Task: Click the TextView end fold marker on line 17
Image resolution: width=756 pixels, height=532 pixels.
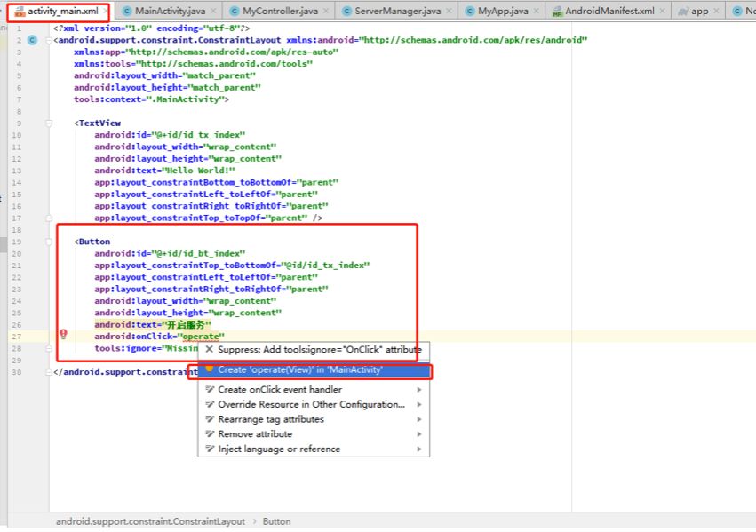Action: point(49,218)
